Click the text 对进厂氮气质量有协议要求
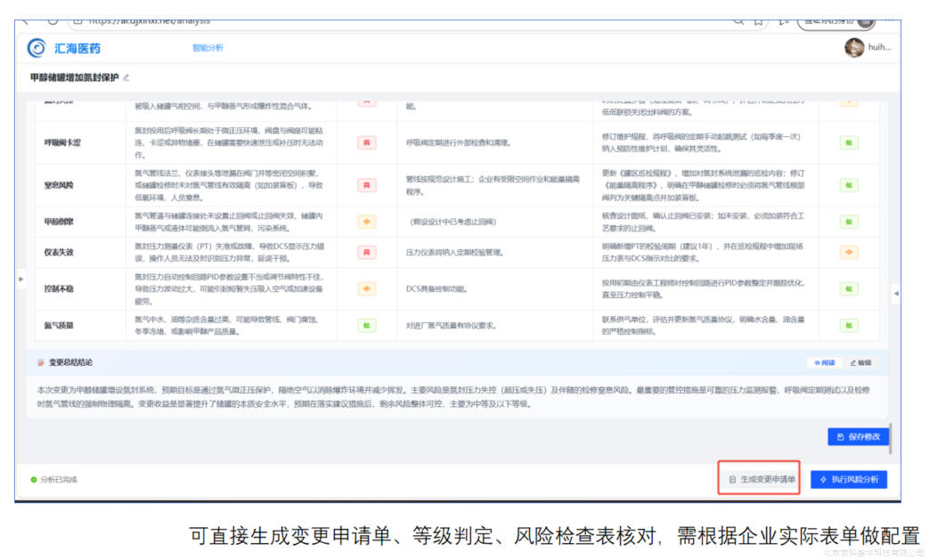This screenshot has width=929, height=560. pos(452,326)
